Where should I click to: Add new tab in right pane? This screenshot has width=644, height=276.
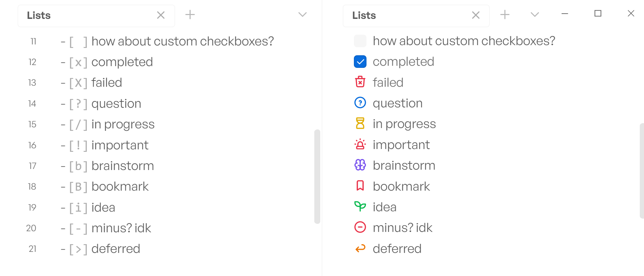tap(505, 15)
